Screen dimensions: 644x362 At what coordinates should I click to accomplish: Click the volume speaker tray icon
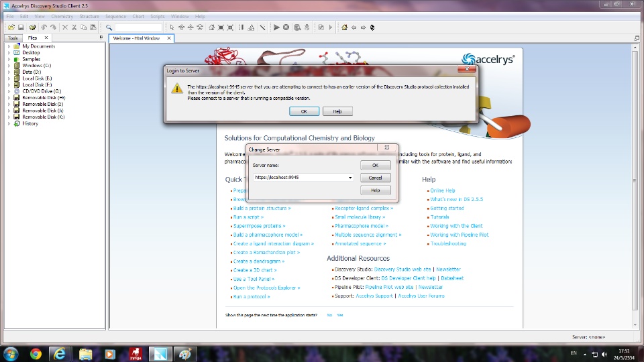coord(604,354)
